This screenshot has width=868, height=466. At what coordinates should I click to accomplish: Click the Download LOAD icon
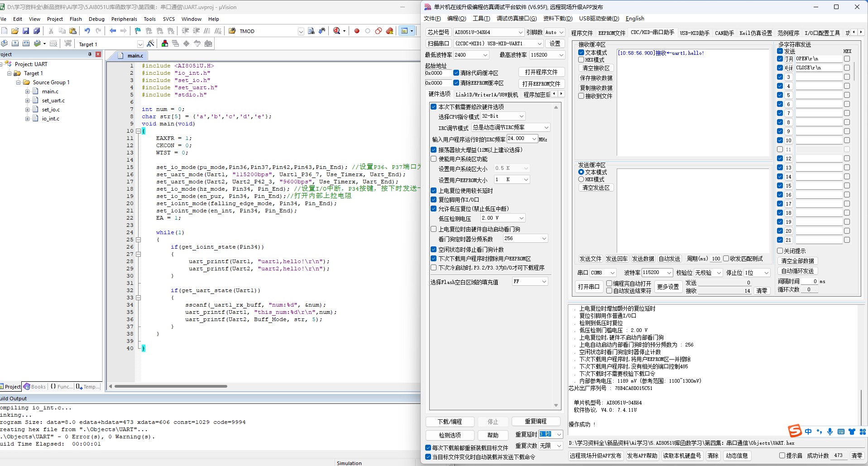68,43
